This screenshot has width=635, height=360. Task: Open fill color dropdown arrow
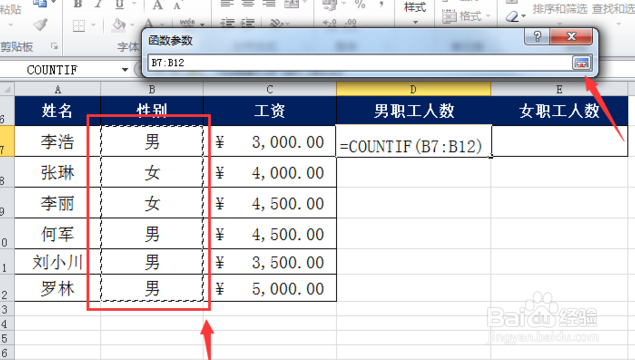coord(133,25)
